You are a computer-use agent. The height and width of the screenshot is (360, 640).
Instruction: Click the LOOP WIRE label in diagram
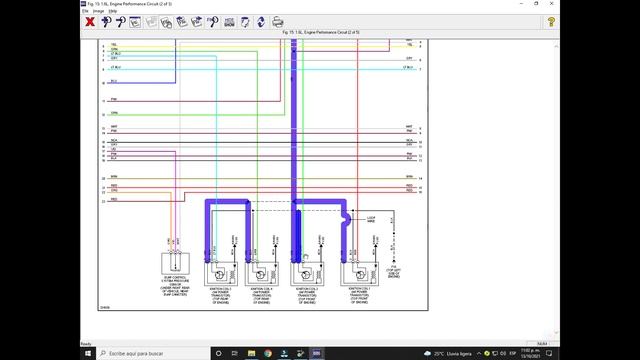tap(371, 220)
